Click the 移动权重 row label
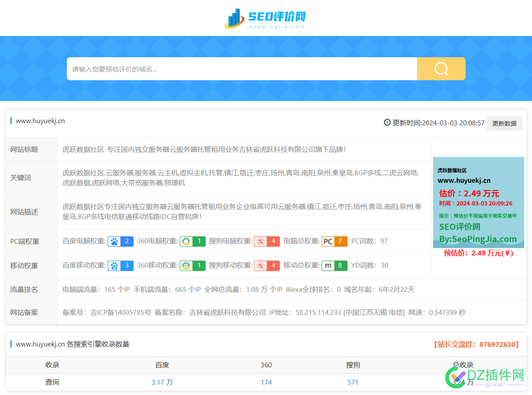532x395 pixels. [x=24, y=266]
